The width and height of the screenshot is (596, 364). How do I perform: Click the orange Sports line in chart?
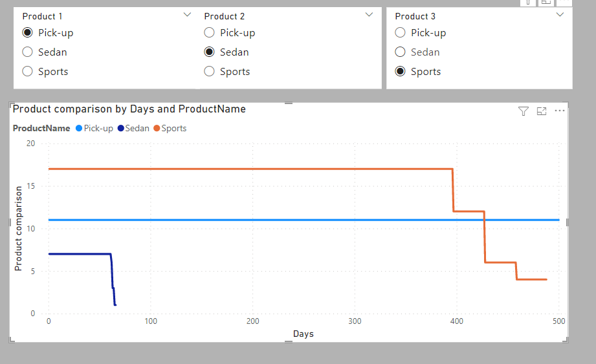(251, 169)
